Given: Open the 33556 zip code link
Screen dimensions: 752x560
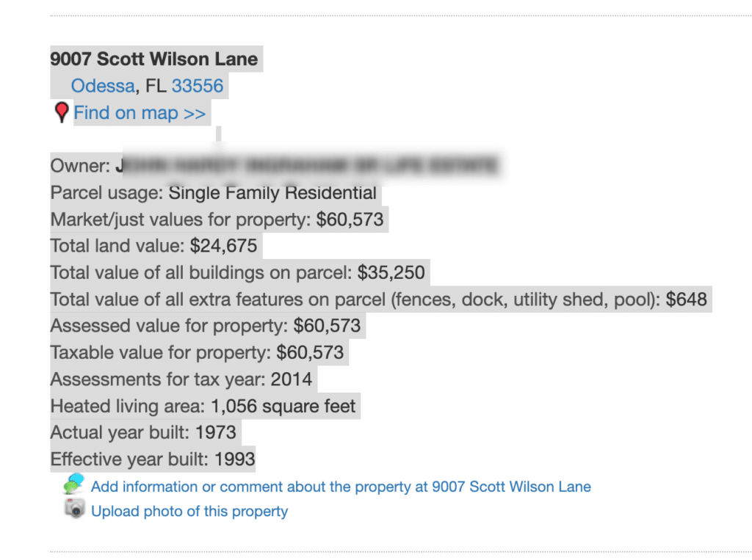Looking at the screenshot, I should click(x=197, y=86).
